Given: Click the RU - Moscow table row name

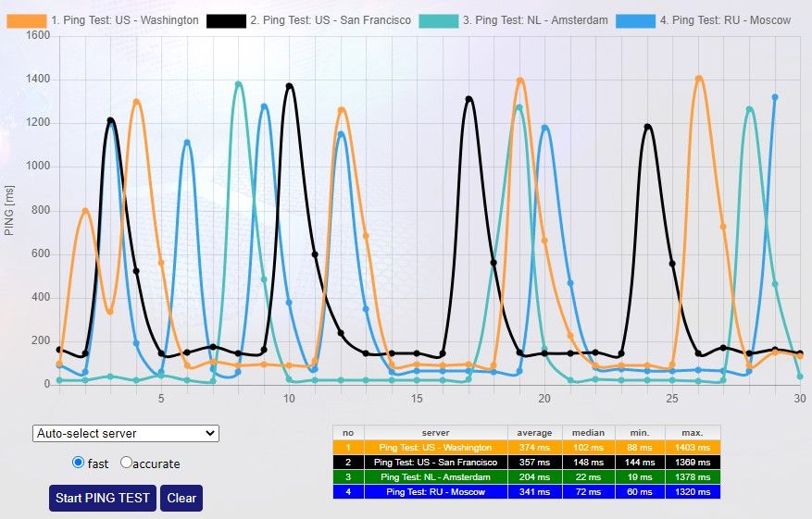Looking at the screenshot, I should tap(435, 491).
